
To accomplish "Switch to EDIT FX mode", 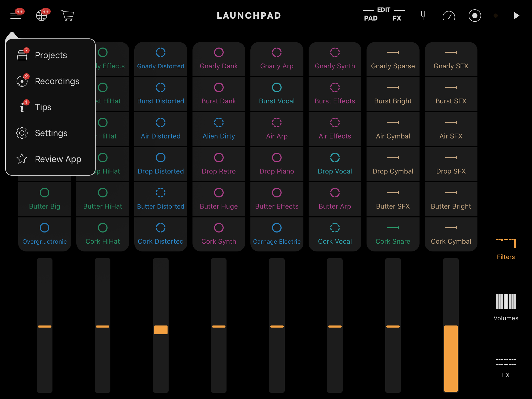I will point(397,18).
